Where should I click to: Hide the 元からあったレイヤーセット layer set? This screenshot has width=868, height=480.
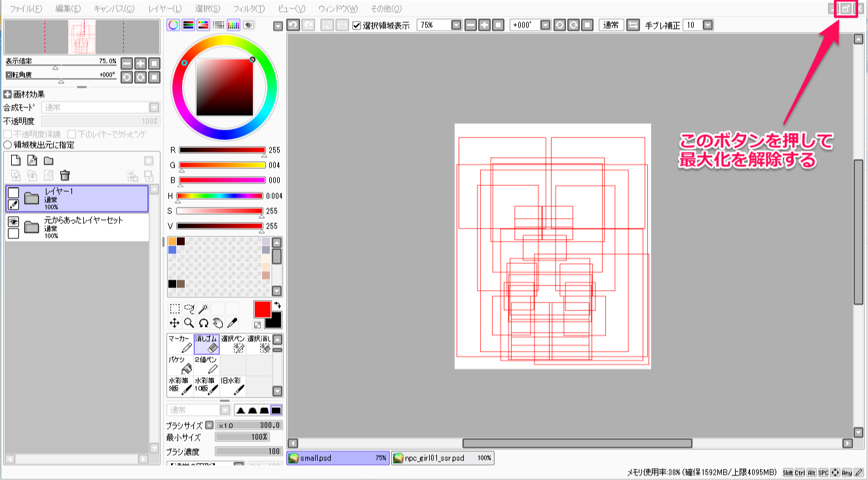13,221
